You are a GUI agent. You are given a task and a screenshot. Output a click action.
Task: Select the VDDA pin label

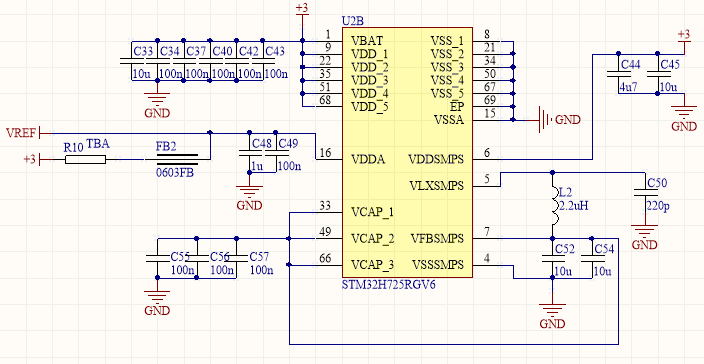coord(368,159)
